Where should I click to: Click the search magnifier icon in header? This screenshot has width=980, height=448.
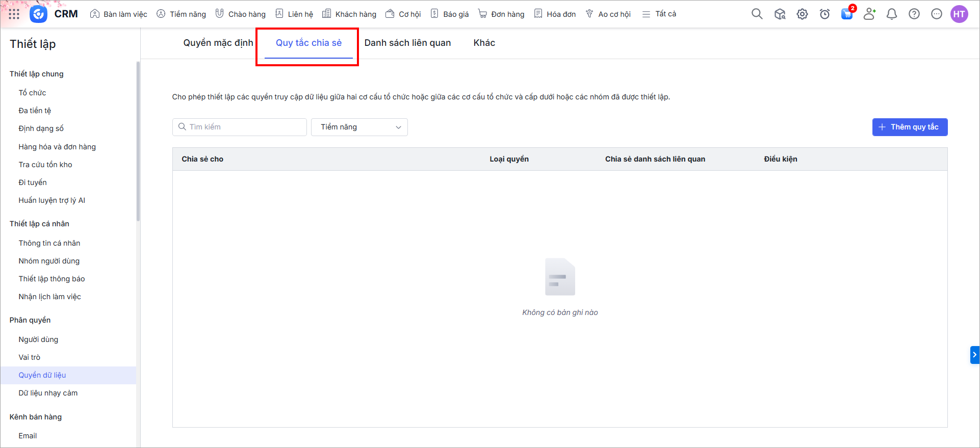click(757, 14)
